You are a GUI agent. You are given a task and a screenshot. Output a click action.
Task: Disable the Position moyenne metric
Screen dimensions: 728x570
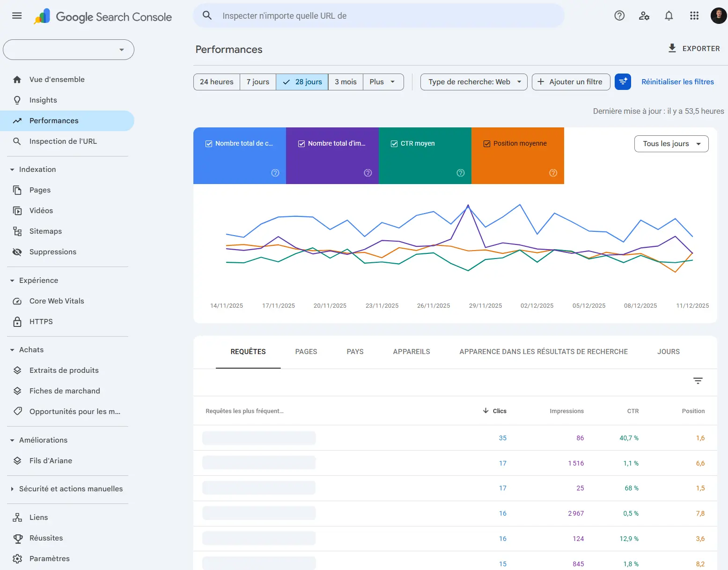pos(487,143)
